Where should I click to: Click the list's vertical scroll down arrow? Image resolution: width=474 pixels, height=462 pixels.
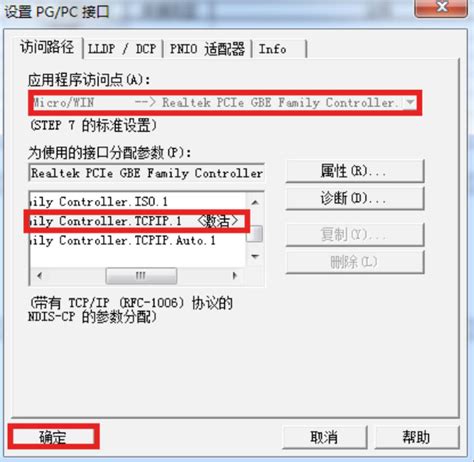click(255, 256)
